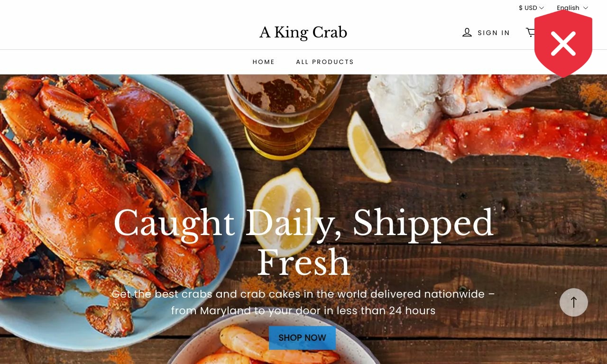Open the shopping cart icon
607x364 pixels.
click(530, 32)
